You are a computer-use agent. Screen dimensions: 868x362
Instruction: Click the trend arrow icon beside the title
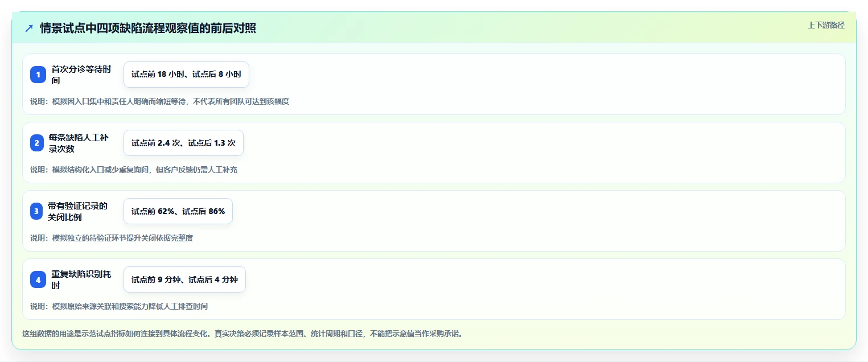29,28
